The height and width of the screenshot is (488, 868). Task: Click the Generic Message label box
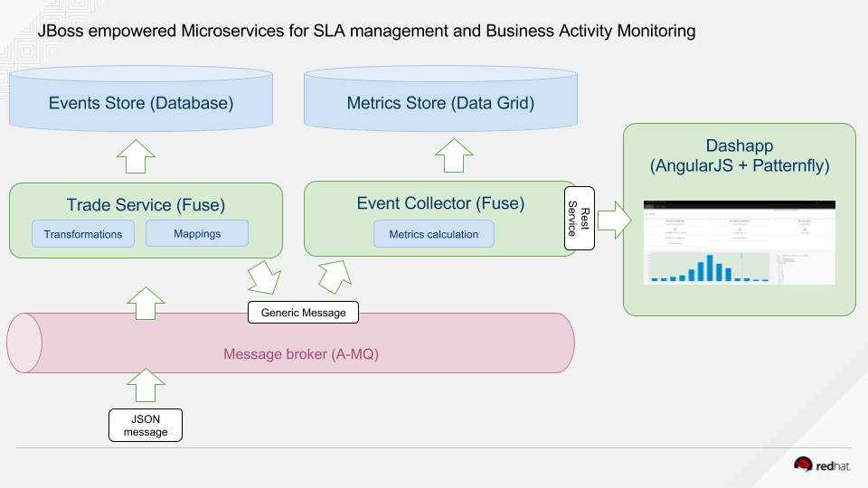coord(304,313)
